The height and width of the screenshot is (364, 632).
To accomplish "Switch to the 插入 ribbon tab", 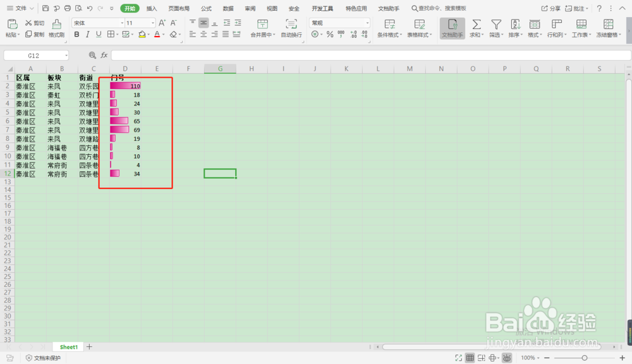I will (x=152, y=9).
